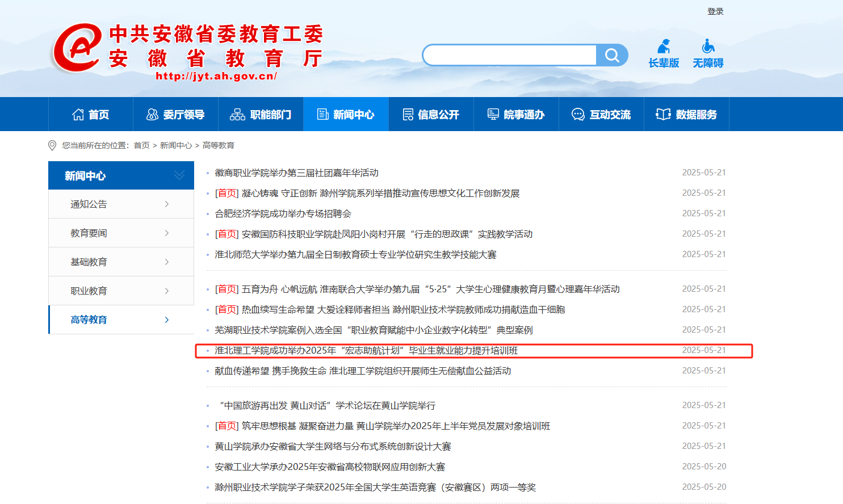
Task: Expand the 教育要闻 sidebar arrow
Action: 167,233
